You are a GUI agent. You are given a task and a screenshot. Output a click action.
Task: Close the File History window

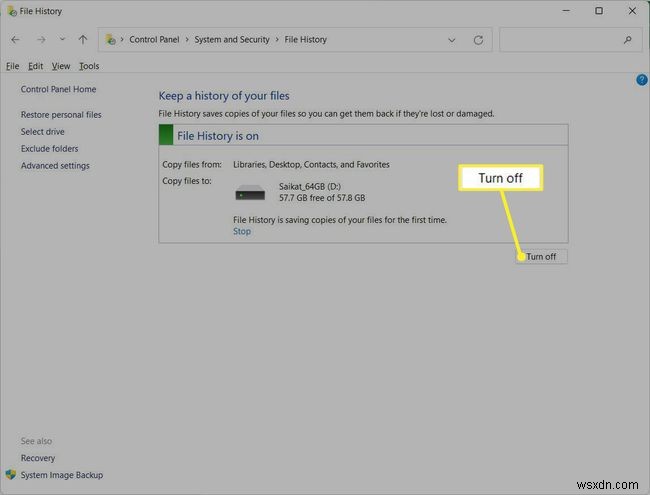632,11
